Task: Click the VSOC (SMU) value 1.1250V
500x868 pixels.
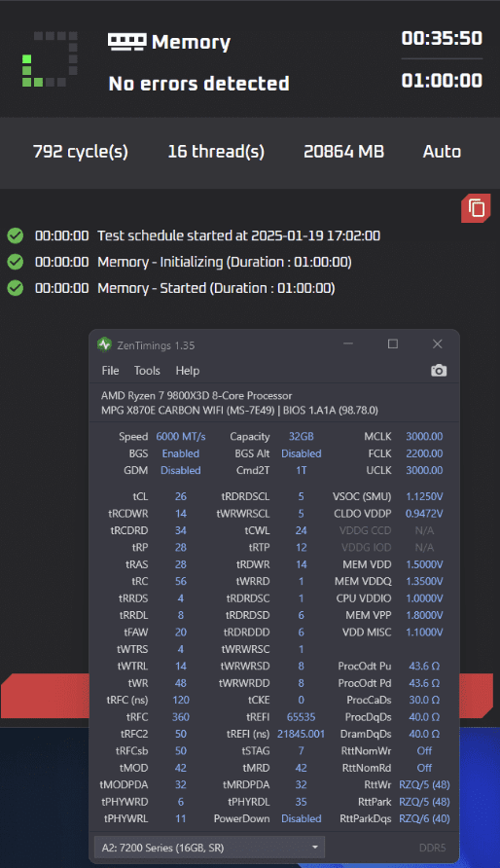Action: (x=424, y=496)
